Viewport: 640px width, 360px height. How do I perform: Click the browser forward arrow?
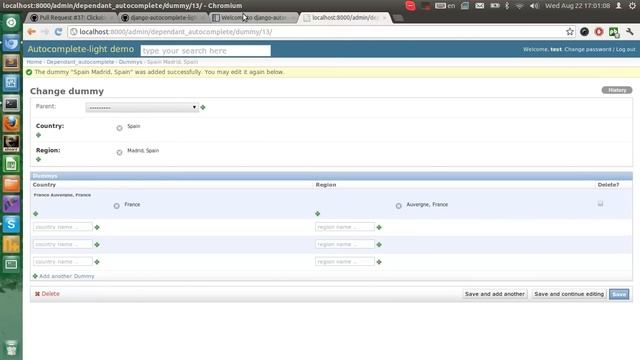point(44,32)
